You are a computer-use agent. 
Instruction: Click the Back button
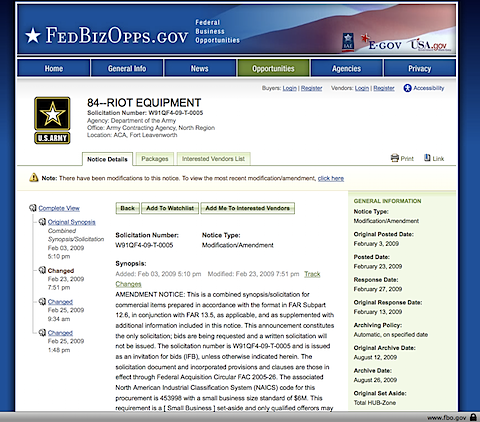pyautogui.click(x=128, y=208)
